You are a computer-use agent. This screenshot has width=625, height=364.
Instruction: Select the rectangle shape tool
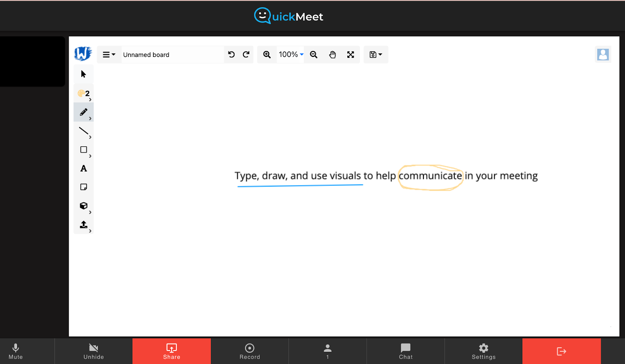tap(83, 150)
